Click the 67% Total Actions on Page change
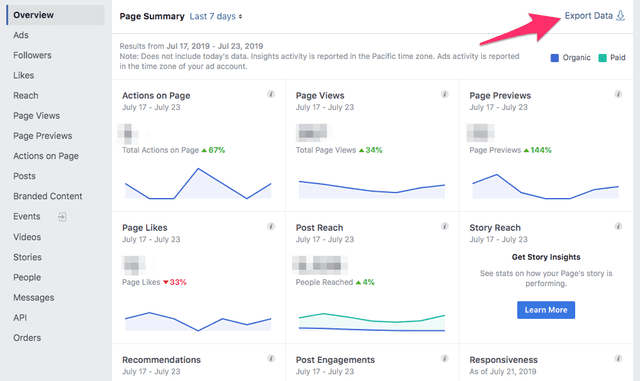 point(213,150)
